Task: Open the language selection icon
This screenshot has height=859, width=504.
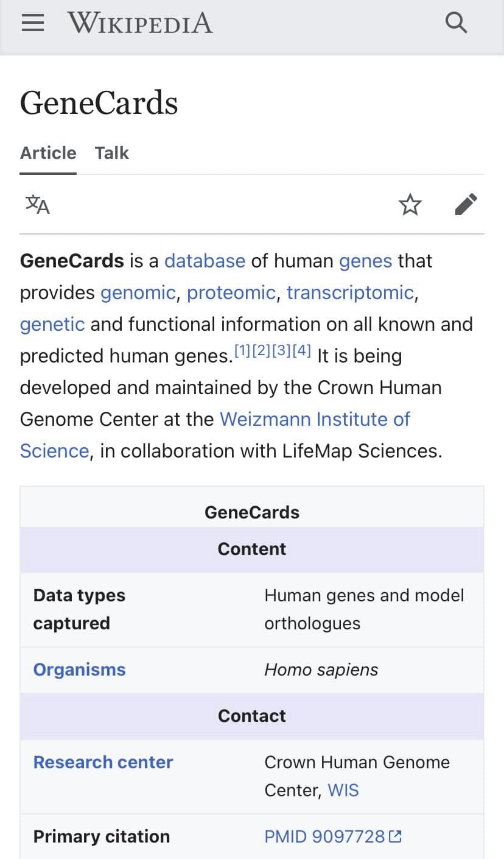Action: point(38,204)
